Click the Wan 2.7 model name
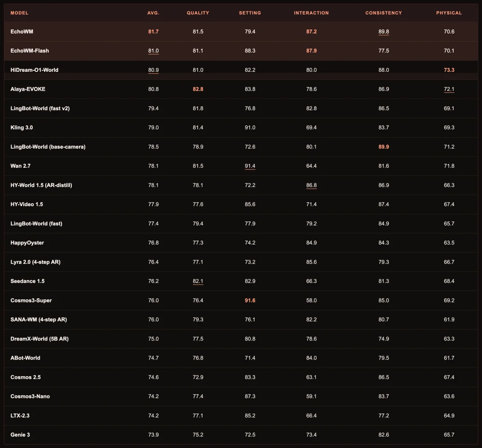The width and height of the screenshot is (482, 448). (21, 166)
